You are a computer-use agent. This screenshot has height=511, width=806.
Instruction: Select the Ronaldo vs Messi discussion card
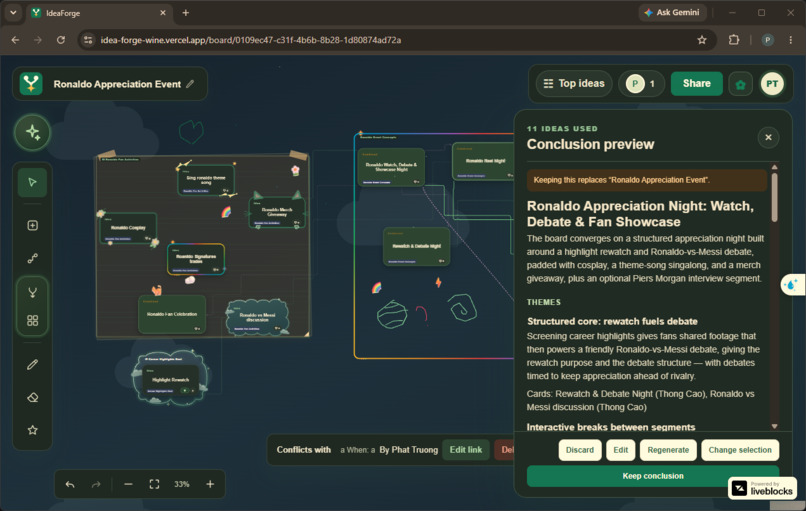pos(257,317)
